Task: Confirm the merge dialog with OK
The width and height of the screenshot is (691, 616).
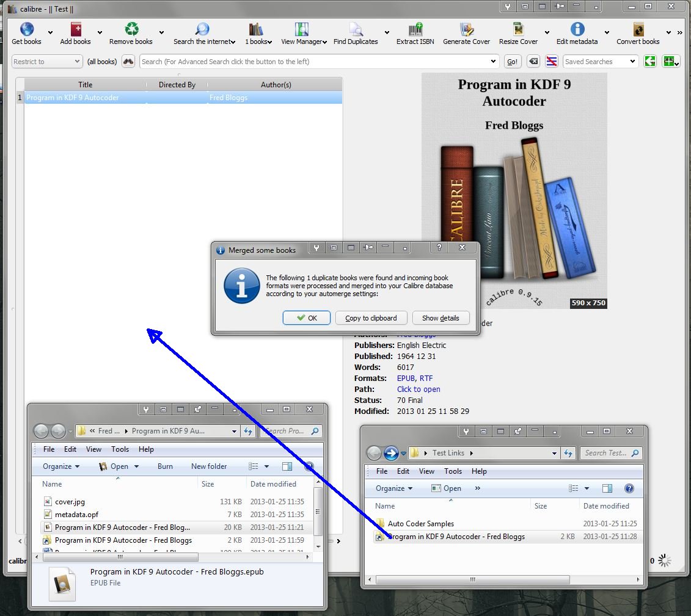Action: click(306, 318)
